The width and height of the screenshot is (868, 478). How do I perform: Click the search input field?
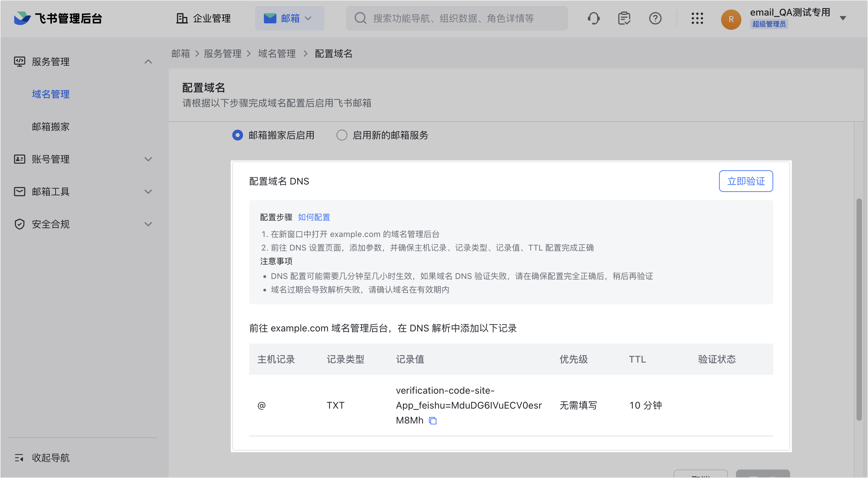pyautogui.click(x=457, y=18)
